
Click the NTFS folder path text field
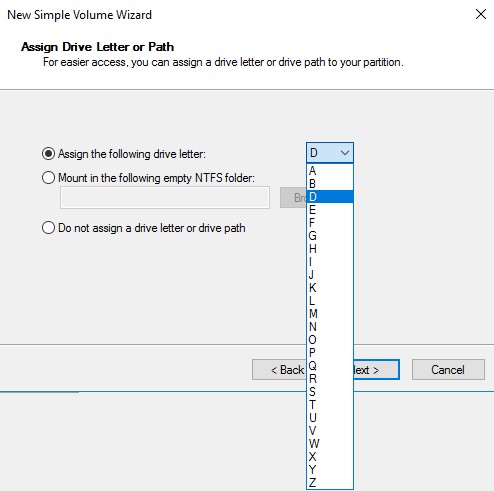coord(165,198)
